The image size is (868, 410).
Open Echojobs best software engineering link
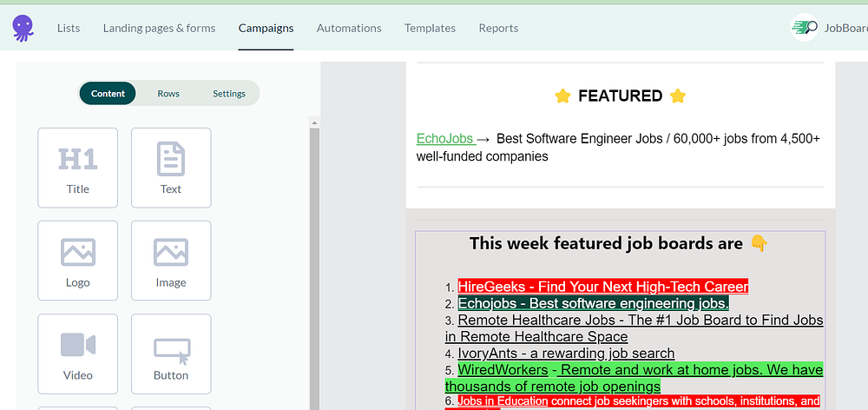[594, 303]
